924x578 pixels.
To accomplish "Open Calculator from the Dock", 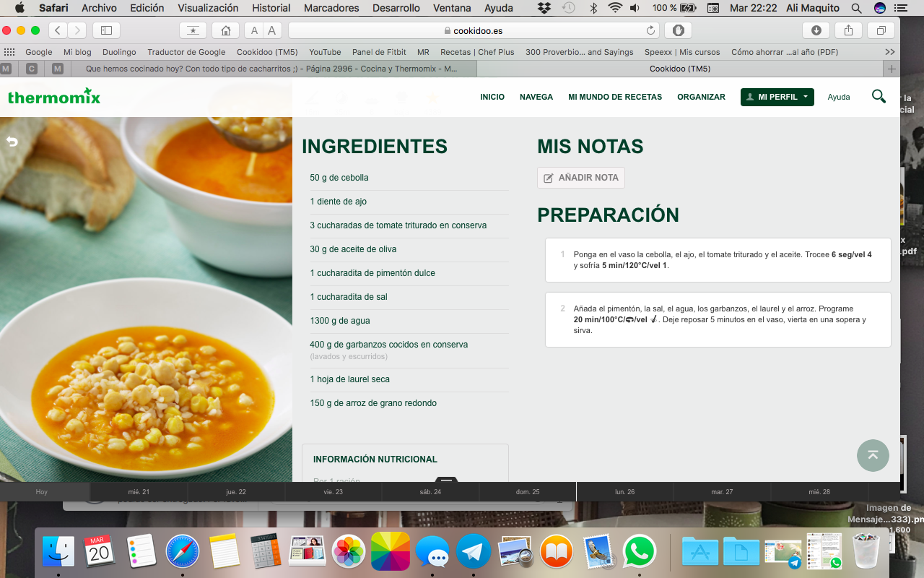I will (x=266, y=552).
